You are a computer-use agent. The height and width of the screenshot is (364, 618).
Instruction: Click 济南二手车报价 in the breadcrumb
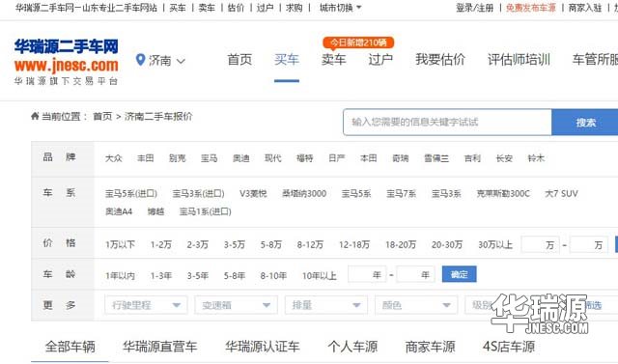(158, 116)
